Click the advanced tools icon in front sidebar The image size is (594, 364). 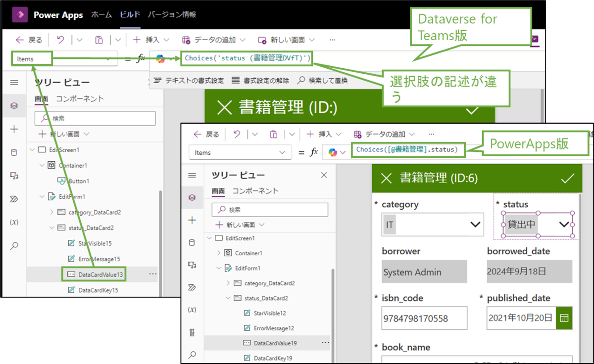[192, 332]
